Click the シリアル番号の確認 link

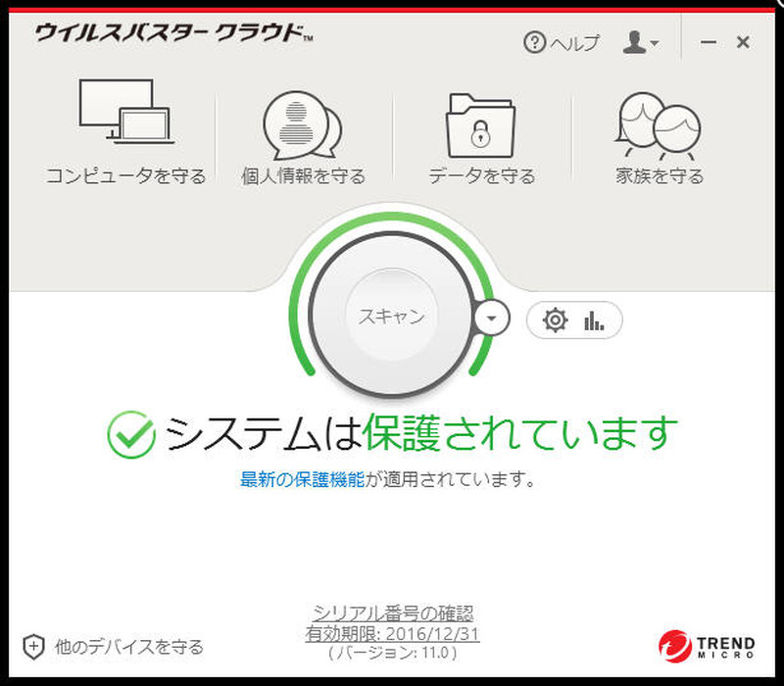(x=392, y=613)
